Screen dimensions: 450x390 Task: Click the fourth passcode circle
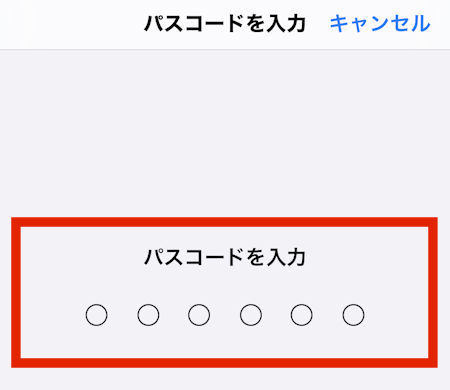click(x=251, y=315)
